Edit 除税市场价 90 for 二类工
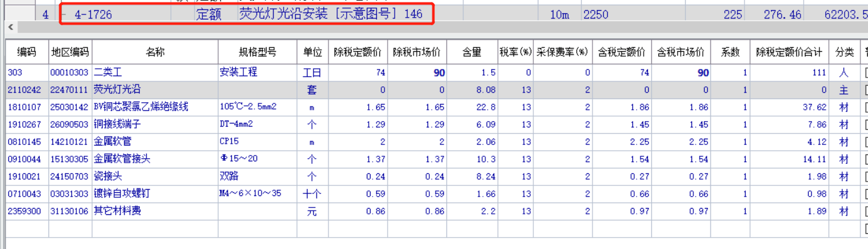The height and width of the screenshot is (249, 868). point(417,72)
